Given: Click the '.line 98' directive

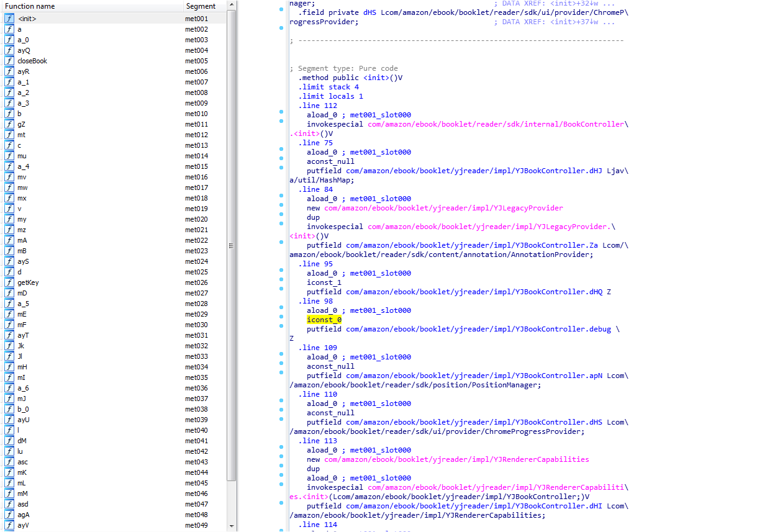Looking at the screenshot, I should (x=315, y=301).
